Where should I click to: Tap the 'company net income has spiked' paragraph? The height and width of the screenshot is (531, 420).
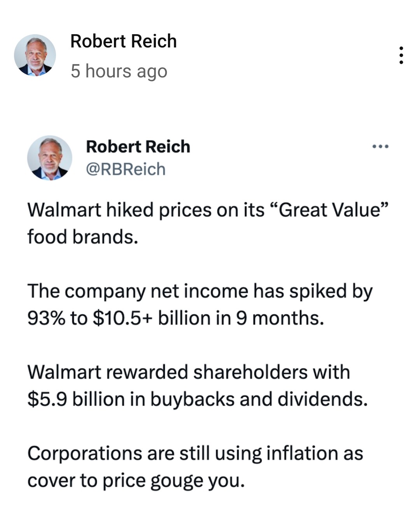click(x=200, y=305)
